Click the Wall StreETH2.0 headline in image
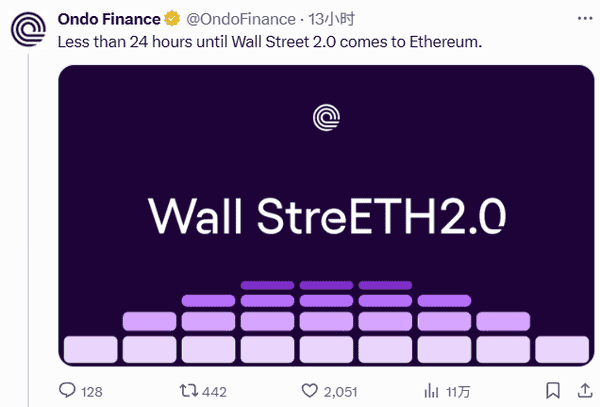This screenshot has height=407, width=600. (x=326, y=215)
